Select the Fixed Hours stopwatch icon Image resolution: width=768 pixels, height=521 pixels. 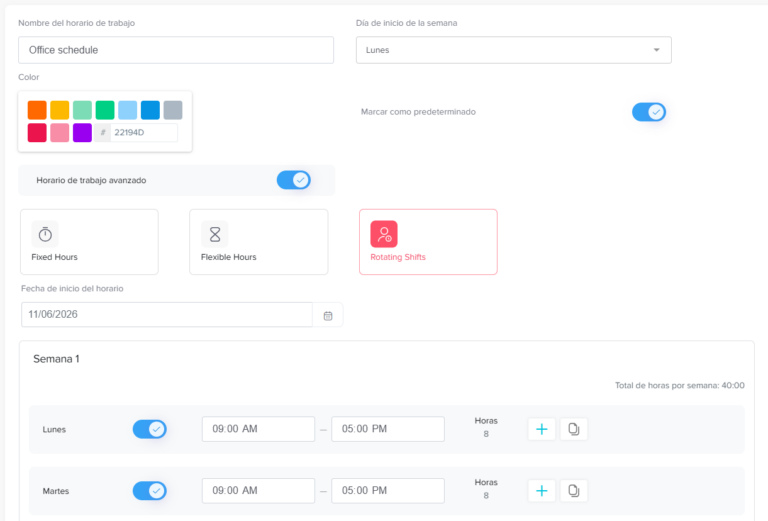click(45, 235)
